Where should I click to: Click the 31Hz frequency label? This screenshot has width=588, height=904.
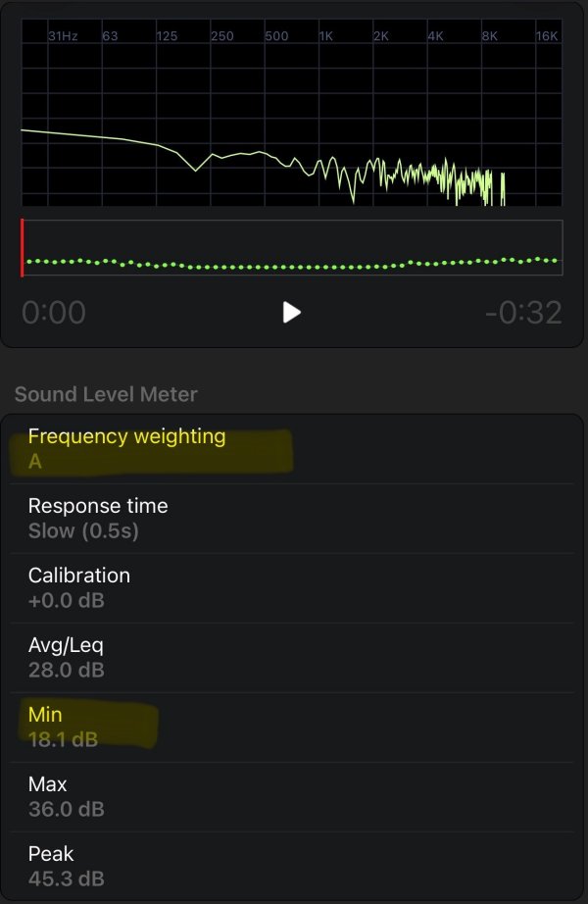tap(63, 36)
